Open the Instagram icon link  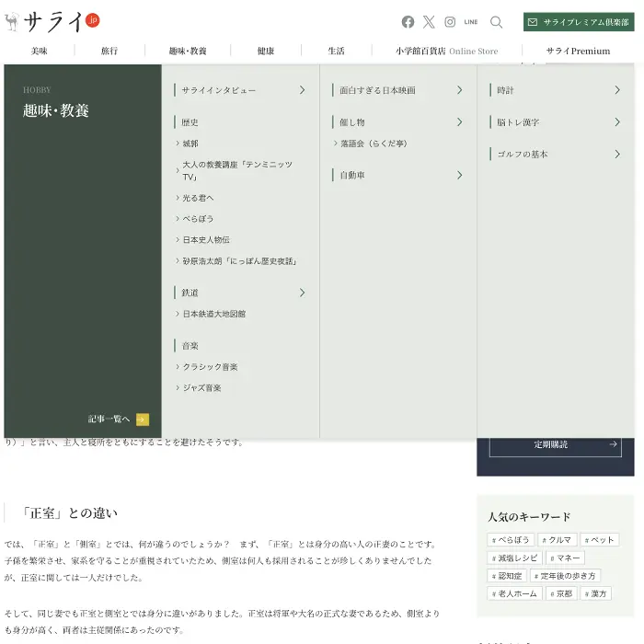[x=450, y=22]
